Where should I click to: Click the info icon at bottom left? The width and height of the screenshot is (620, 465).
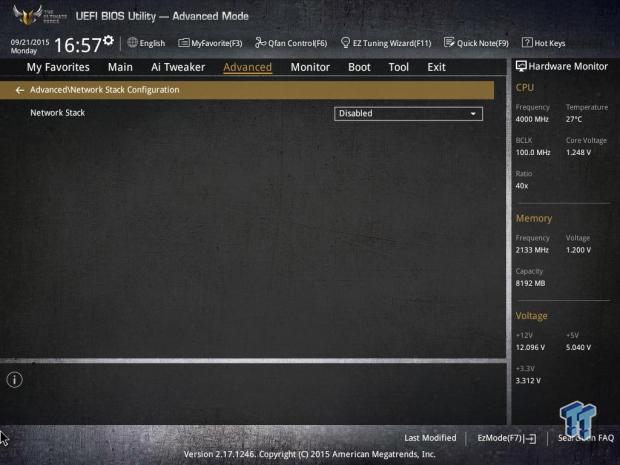[14, 380]
